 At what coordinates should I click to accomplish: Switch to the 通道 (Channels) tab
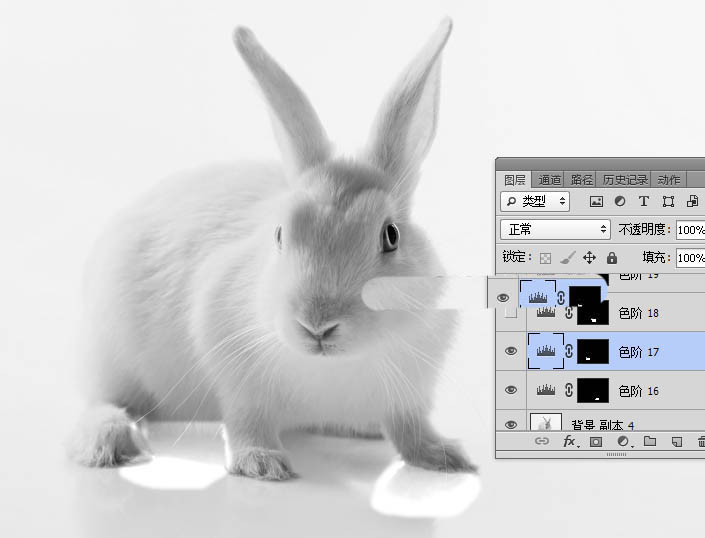point(549,180)
